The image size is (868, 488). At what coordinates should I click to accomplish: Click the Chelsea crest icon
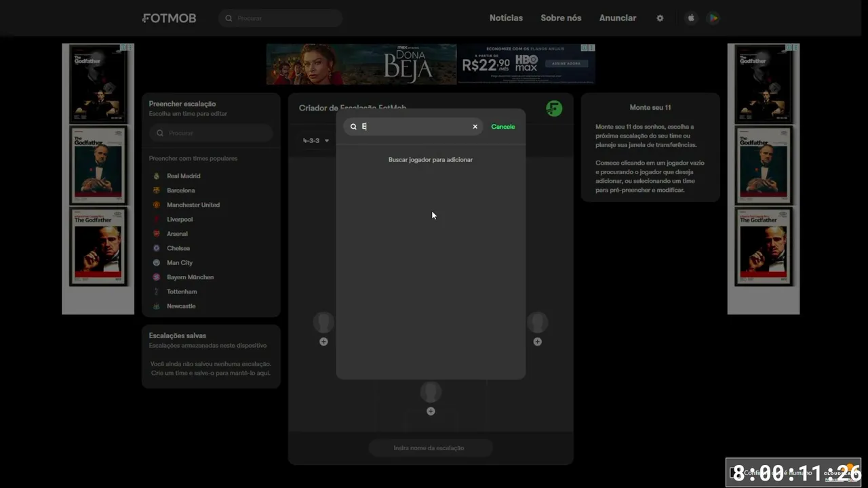pyautogui.click(x=157, y=248)
